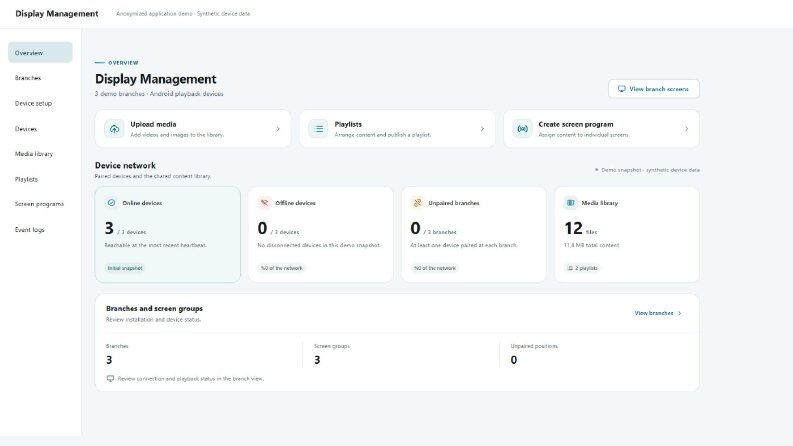The height and width of the screenshot is (446, 793).
Task: Click the 2 playlists tag
Action: pyautogui.click(x=582, y=268)
